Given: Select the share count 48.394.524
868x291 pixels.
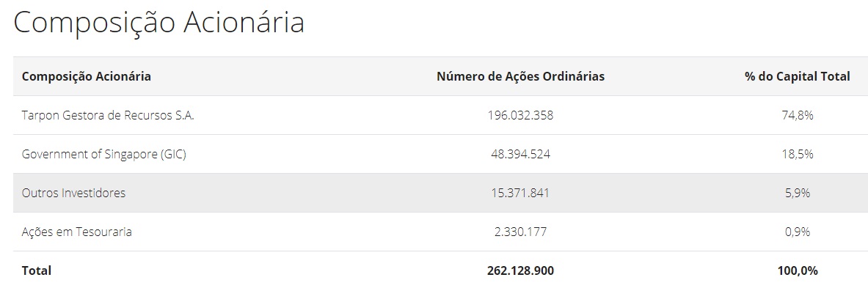Looking at the screenshot, I should click(x=520, y=155).
